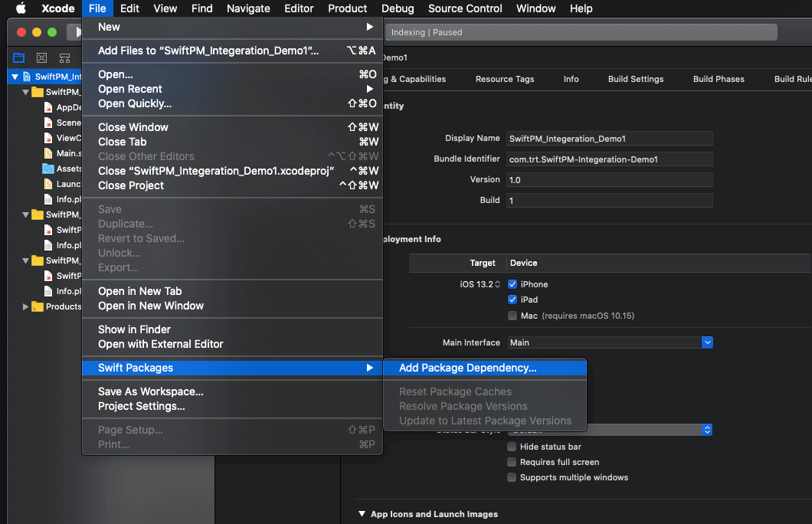Click the project file icon beside SwiftPM_Int
812x524 pixels.
(27, 77)
